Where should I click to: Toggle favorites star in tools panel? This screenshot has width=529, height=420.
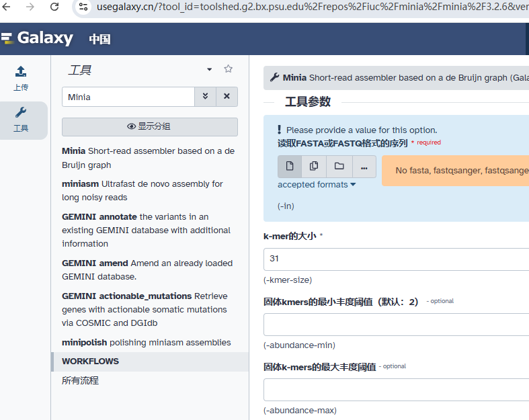point(229,69)
